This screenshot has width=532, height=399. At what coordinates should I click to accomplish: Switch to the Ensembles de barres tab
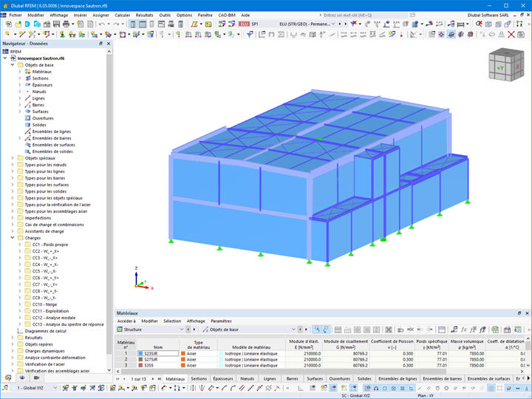(442, 378)
